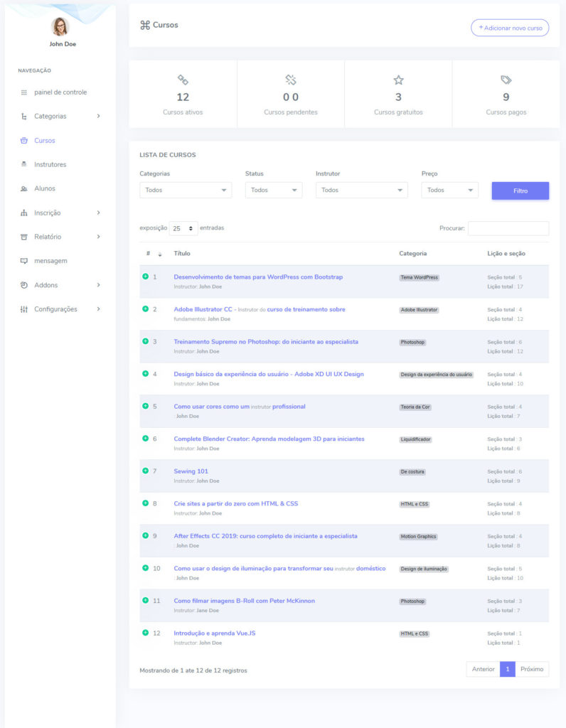Expand row 2 green plus for Adobe Illustrator CC

click(145, 309)
